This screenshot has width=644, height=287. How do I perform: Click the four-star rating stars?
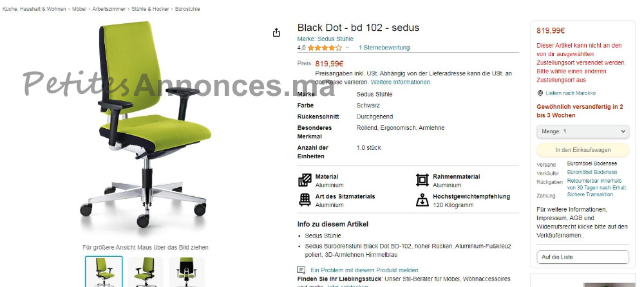pyautogui.click(x=325, y=48)
